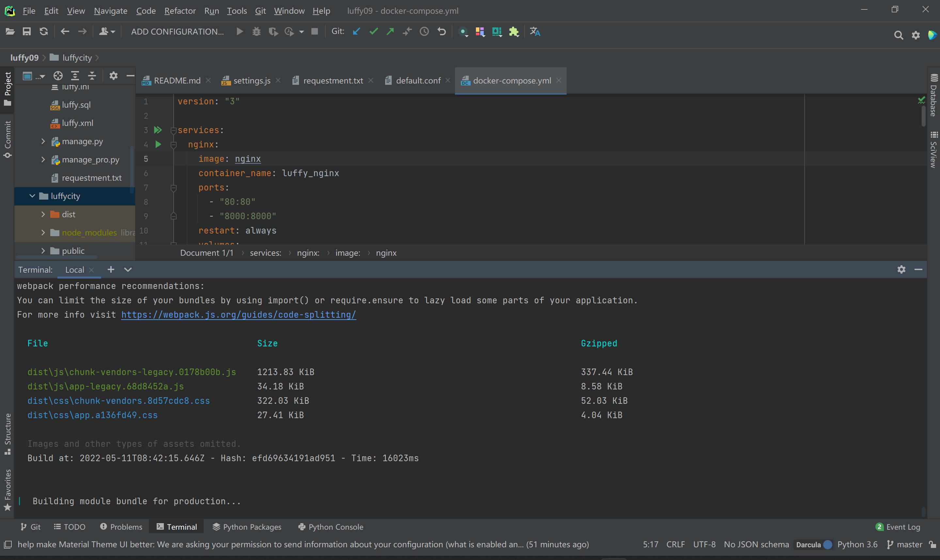Expand the node_modules folder
This screenshot has height=560, width=940.
point(43,233)
